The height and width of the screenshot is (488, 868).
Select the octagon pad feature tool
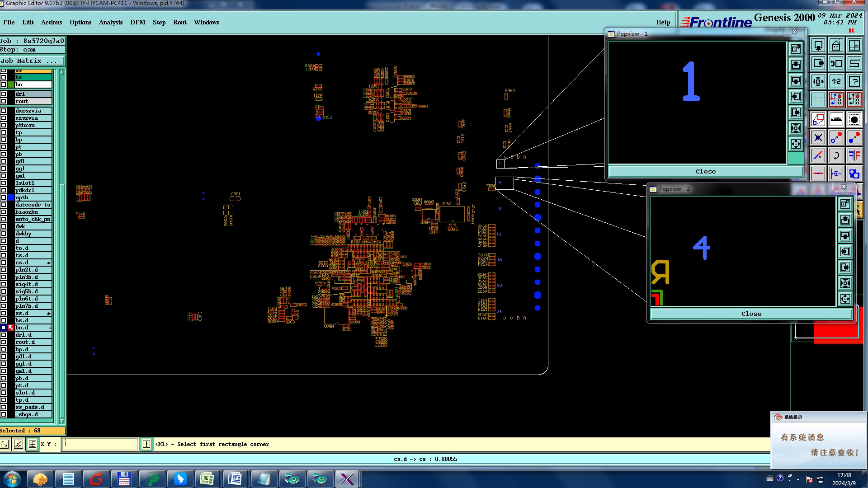coord(854,119)
